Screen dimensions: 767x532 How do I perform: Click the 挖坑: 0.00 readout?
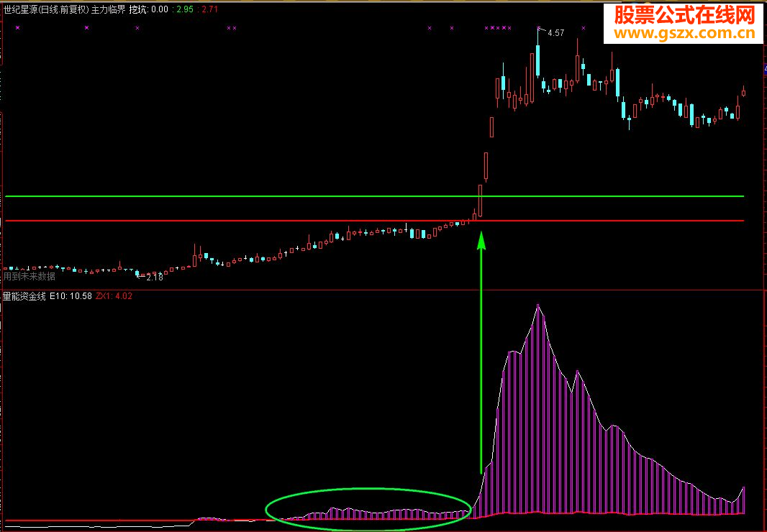[x=149, y=9]
